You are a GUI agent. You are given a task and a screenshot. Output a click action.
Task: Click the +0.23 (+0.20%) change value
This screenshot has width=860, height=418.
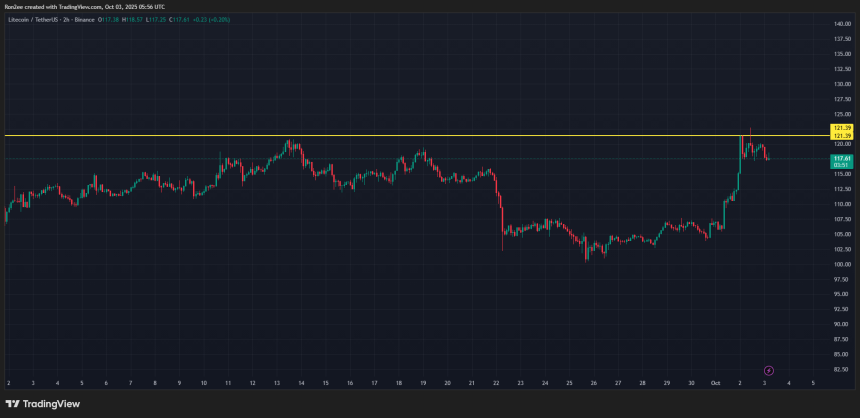[212, 18]
